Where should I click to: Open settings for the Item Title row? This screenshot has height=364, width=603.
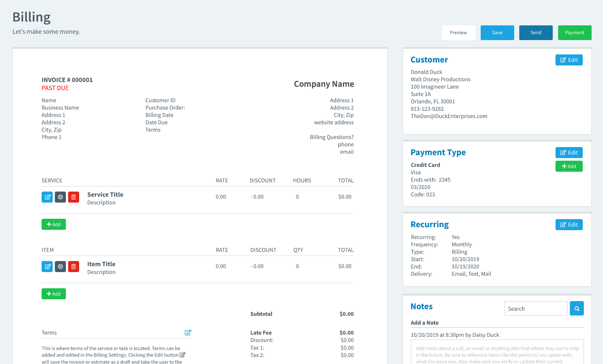pyautogui.click(x=60, y=267)
